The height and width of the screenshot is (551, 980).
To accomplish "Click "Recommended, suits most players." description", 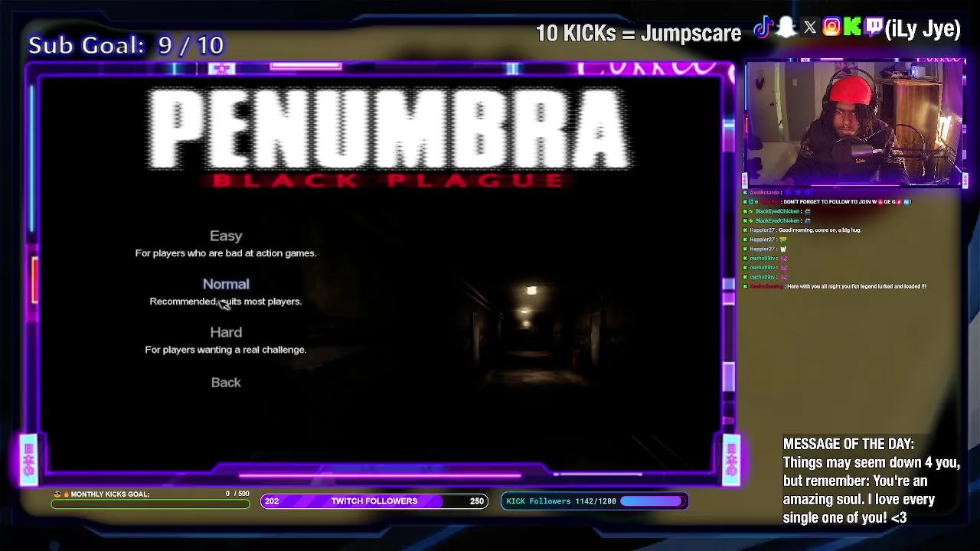I will pos(226,302).
